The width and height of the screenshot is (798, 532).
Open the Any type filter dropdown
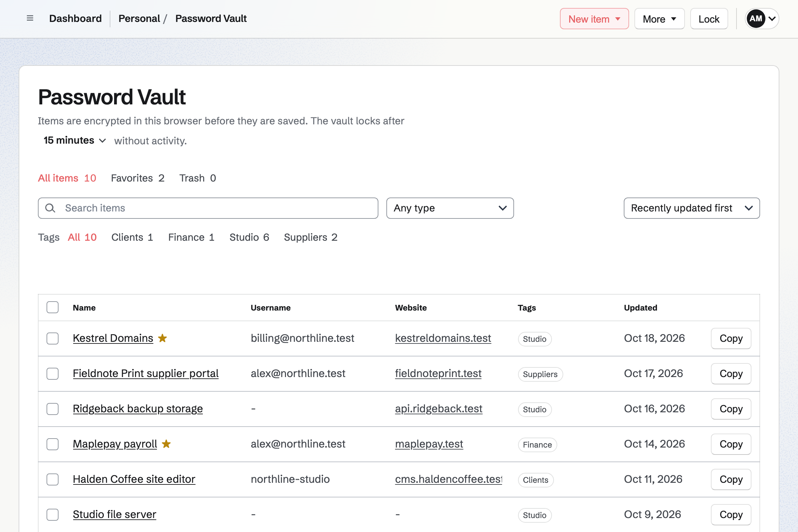(x=450, y=208)
